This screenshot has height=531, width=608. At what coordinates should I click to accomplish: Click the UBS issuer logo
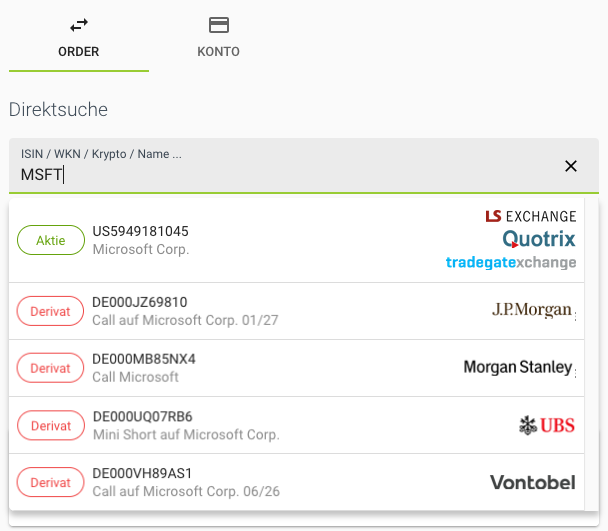click(547, 425)
